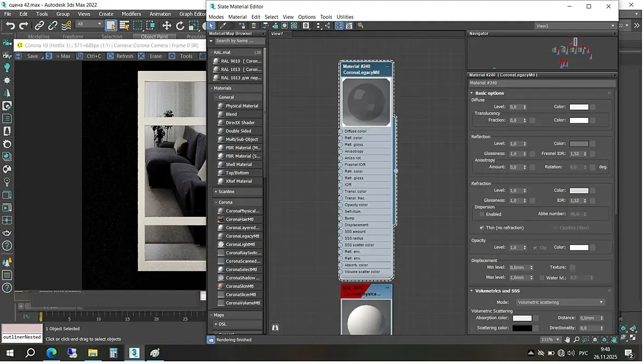
Task: Click the Refresh button in Corona frame buffer
Action: point(120,56)
